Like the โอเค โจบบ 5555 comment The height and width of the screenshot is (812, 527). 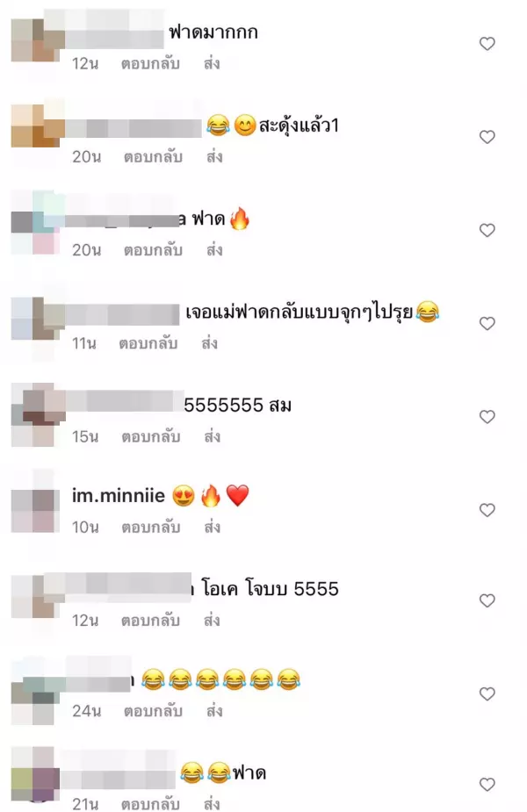pyautogui.click(x=487, y=600)
